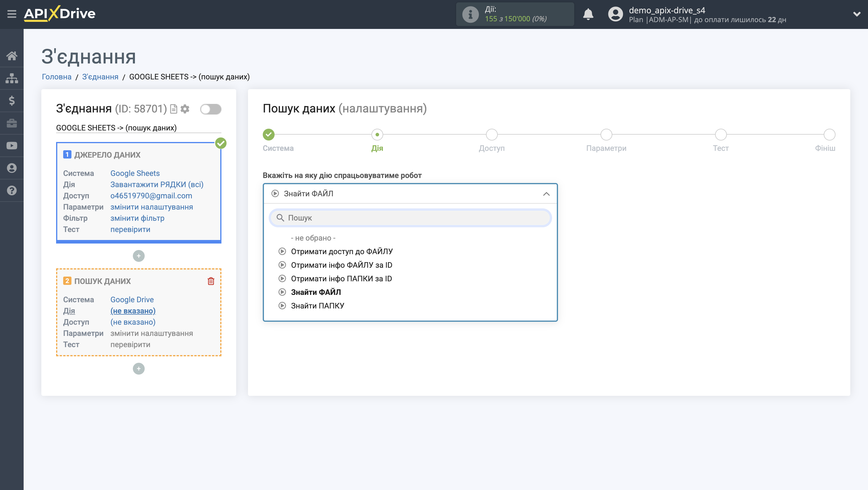This screenshot has width=868, height=490.
Task: Click Доступ (не вказано) text
Action: [133, 322]
